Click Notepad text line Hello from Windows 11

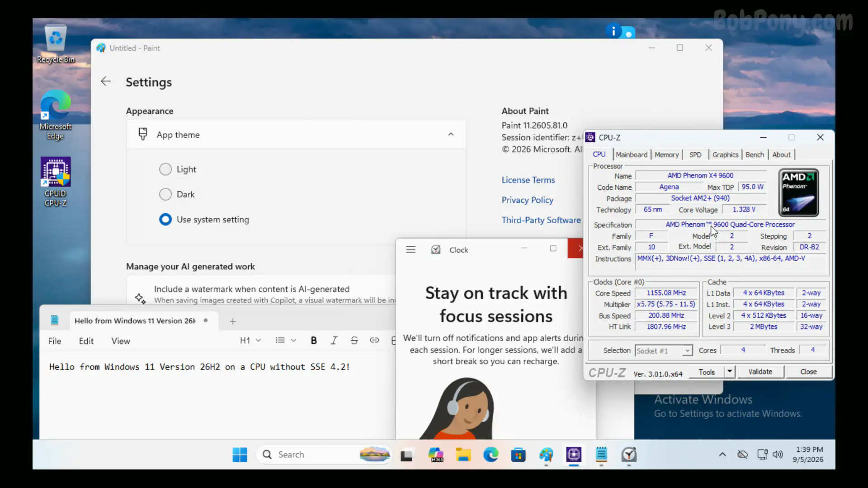(199, 367)
